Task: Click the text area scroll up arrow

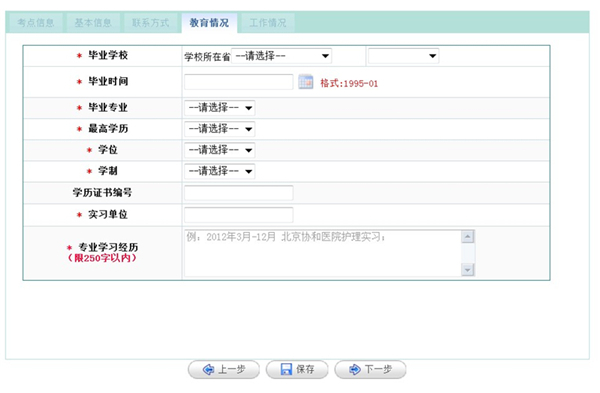Action: (467, 237)
